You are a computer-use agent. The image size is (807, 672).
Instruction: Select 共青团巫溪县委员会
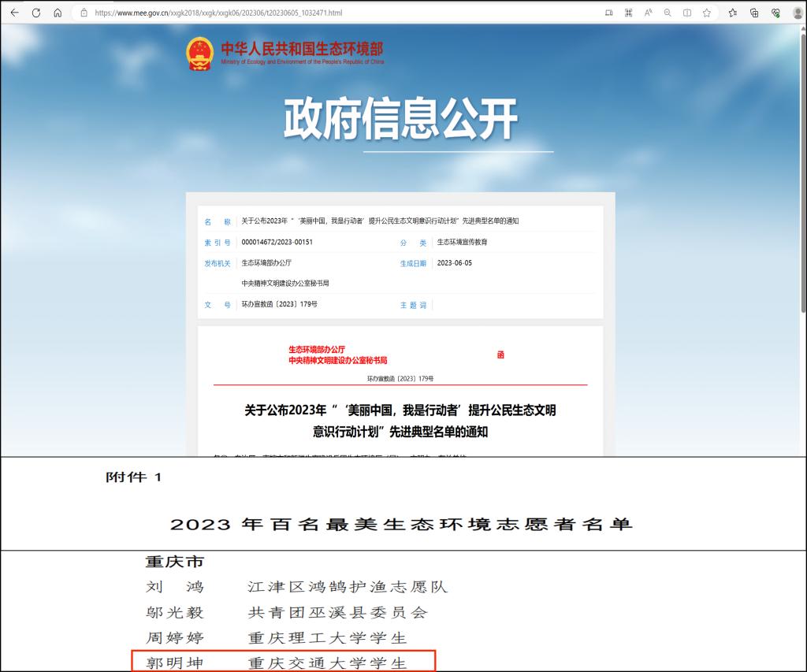pyautogui.click(x=337, y=612)
